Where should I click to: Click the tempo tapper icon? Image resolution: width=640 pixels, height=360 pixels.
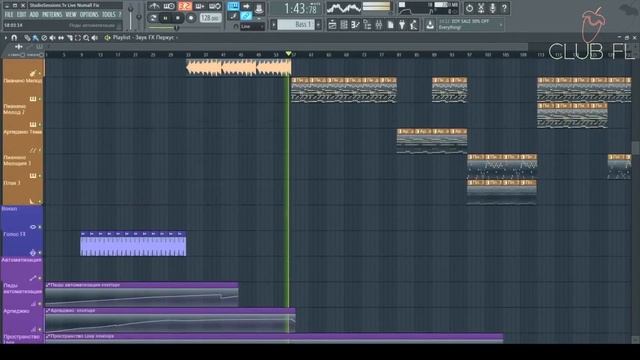414,25
